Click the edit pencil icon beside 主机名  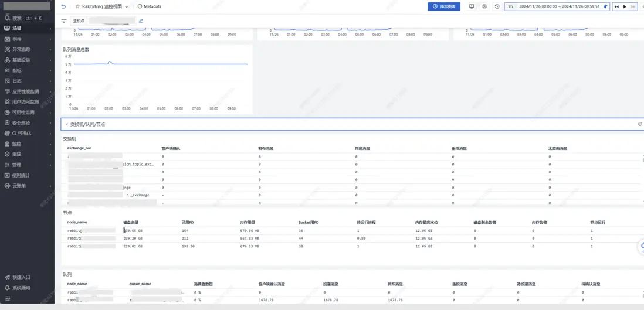click(x=141, y=21)
